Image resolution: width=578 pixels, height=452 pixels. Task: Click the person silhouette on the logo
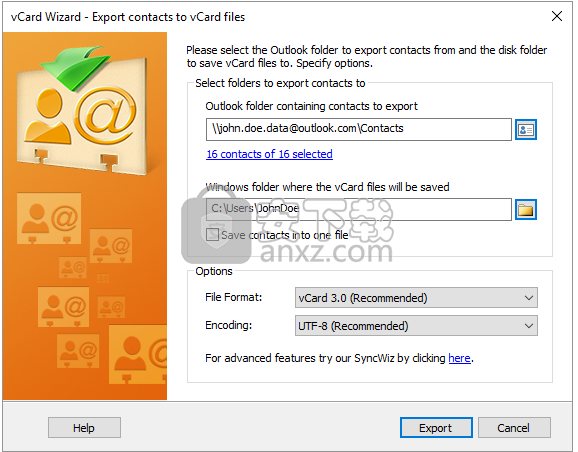coord(48,116)
